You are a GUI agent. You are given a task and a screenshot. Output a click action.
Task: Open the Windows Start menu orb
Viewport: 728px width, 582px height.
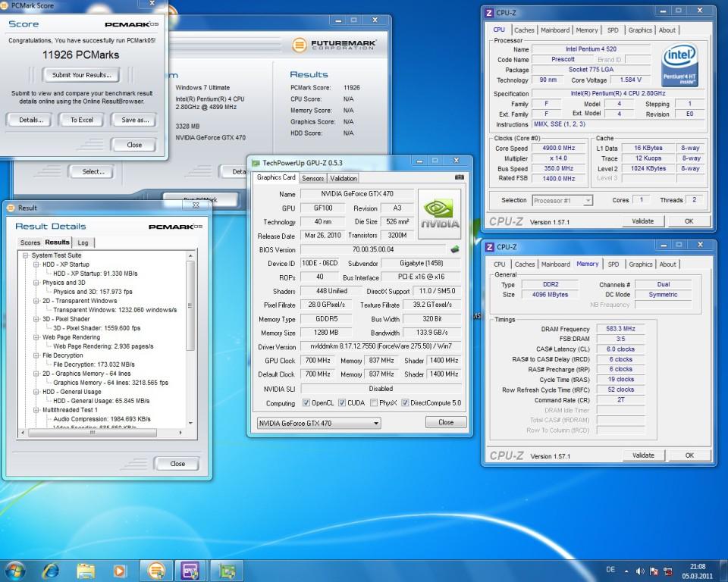15,571
